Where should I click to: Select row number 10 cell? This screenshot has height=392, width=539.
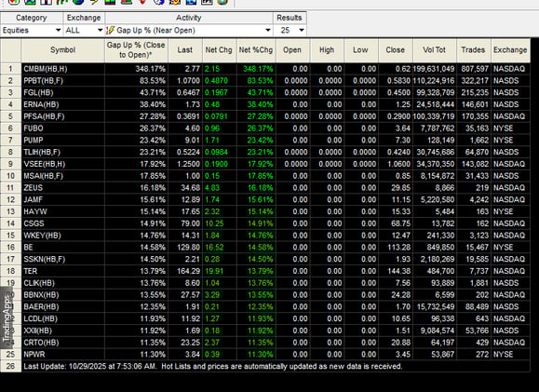coord(10,176)
